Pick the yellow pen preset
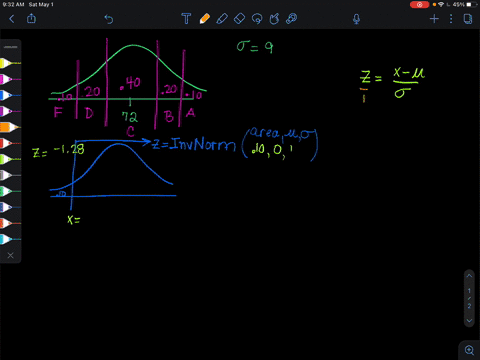 (x=10, y=63)
